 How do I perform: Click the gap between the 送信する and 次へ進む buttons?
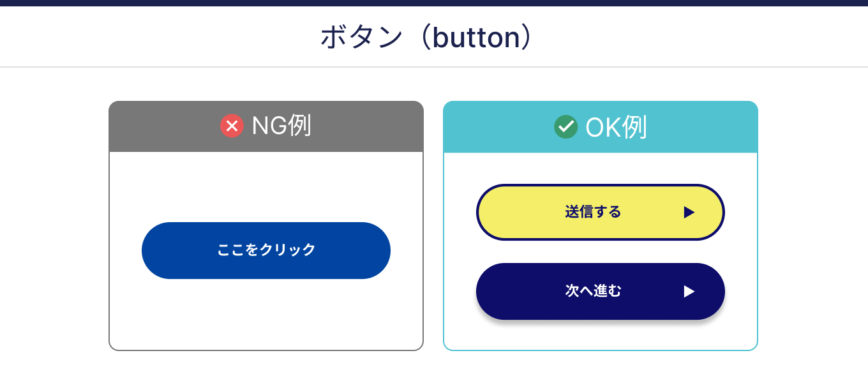(600, 252)
